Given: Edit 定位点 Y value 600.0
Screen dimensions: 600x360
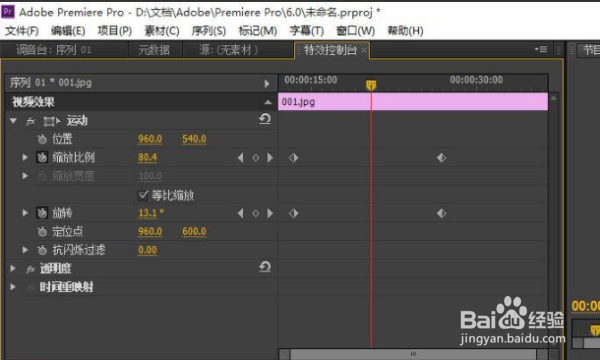Looking at the screenshot, I should coord(194,231).
